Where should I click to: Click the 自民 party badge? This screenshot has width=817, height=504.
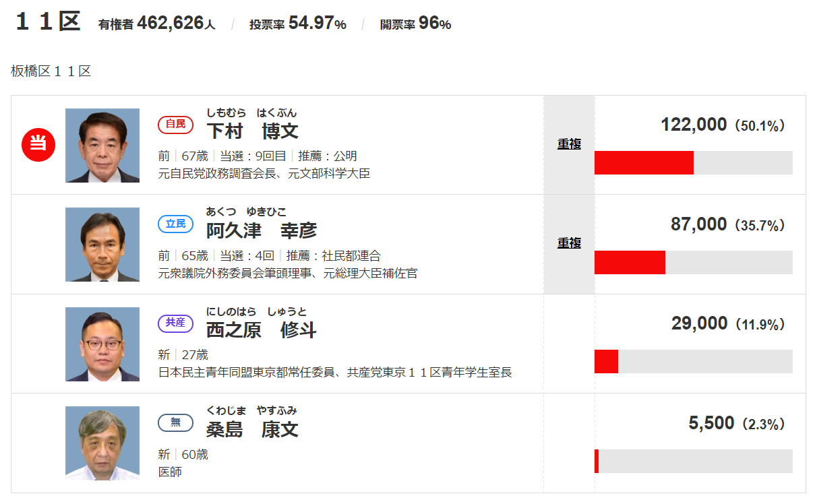pyautogui.click(x=175, y=125)
